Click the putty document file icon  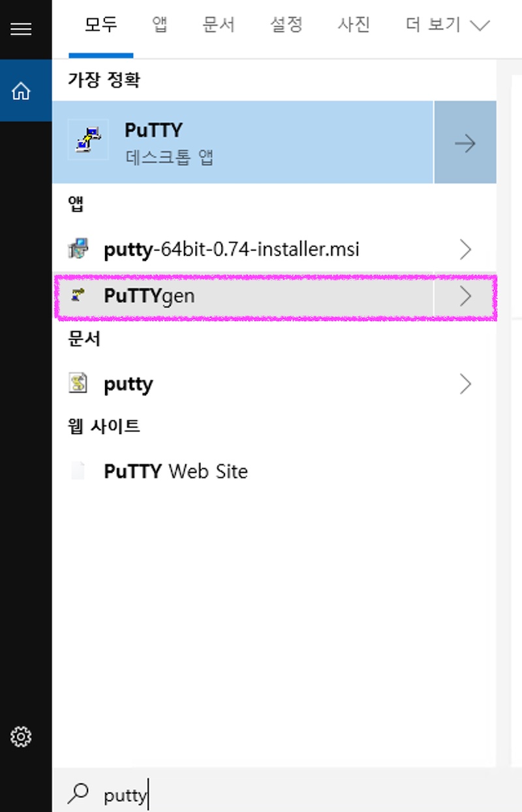point(78,384)
